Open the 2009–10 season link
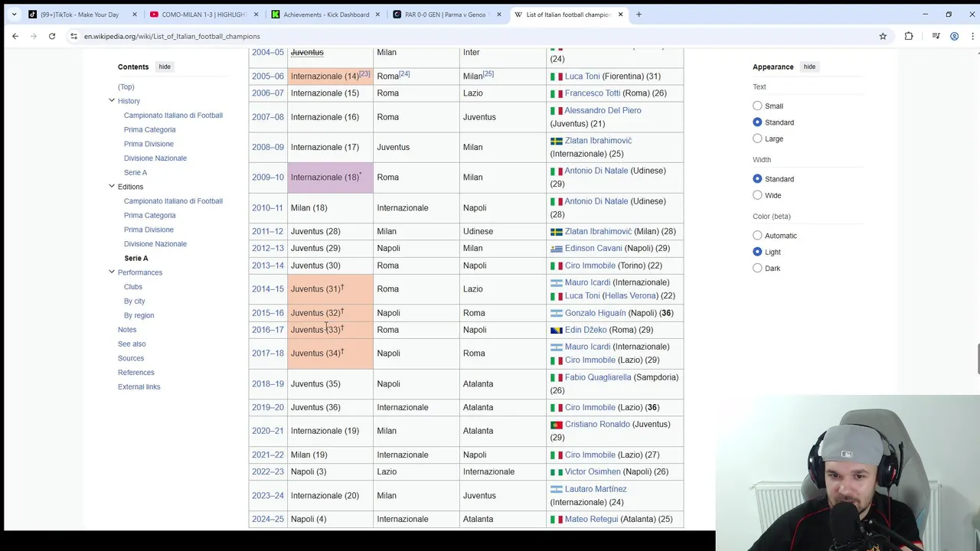This screenshot has height=551, width=980. [267, 178]
